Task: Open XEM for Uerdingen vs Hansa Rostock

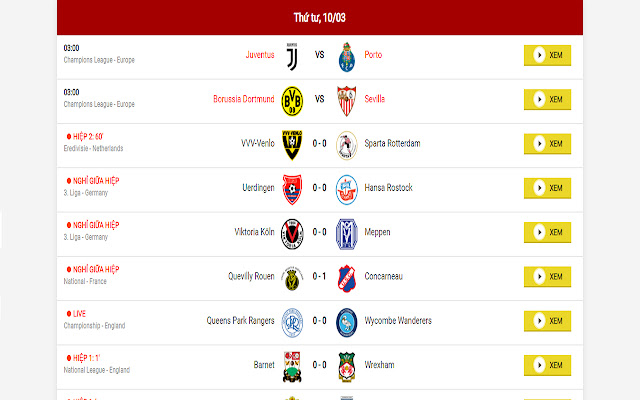Action: pyautogui.click(x=547, y=188)
